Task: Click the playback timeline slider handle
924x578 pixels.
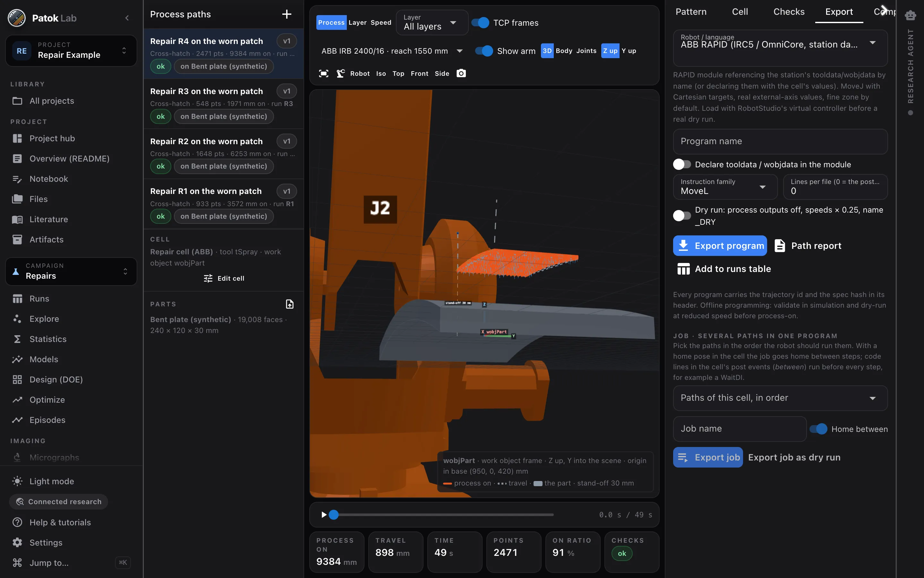Action: click(x=333, y=514)
